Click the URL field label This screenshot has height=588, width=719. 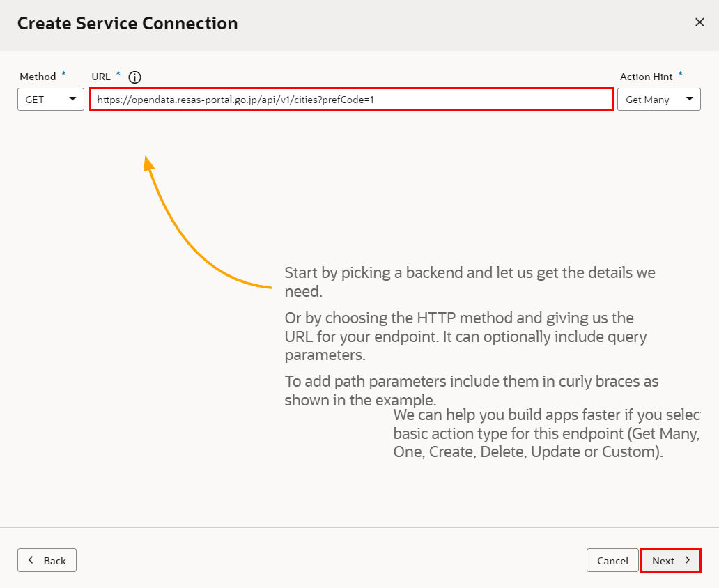pos(101,77)
